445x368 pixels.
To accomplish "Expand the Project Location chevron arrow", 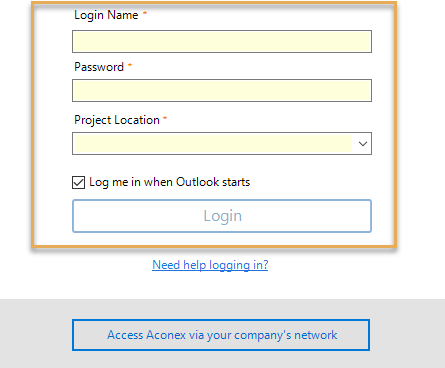I will tap(363, 144).
